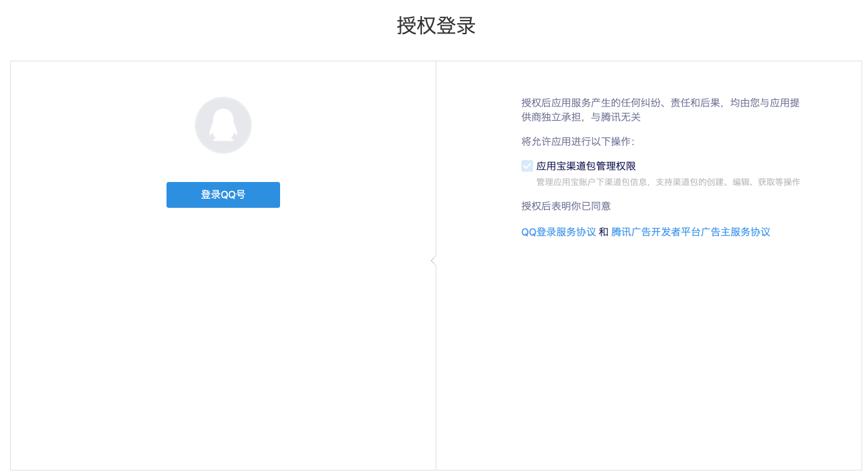Toggle the 应用宝渠道包管理权限 checkbox

pos(527,166)
